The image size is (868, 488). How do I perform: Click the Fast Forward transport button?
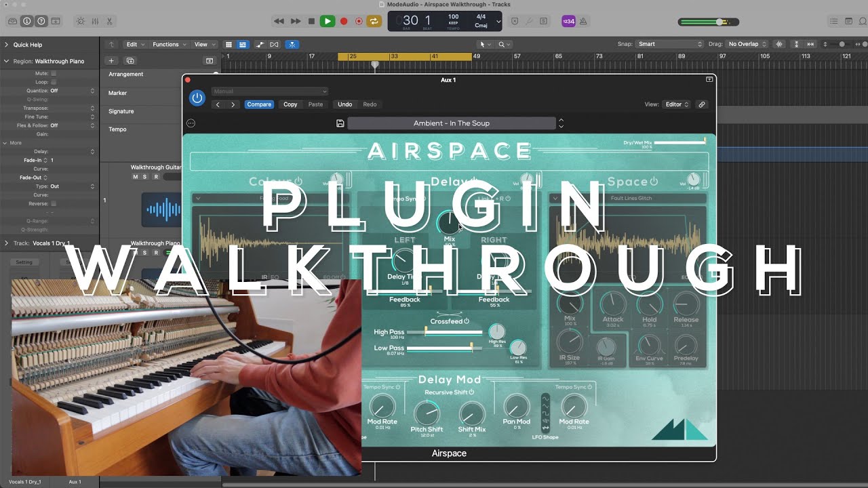pos(296,21)
